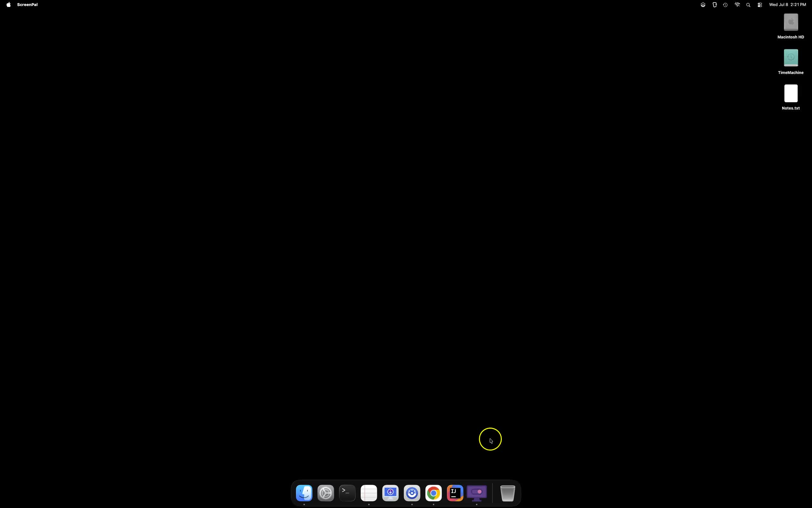812x508 pixels.
Task: Open the lined notepad app in Dock
Action: 369,493
